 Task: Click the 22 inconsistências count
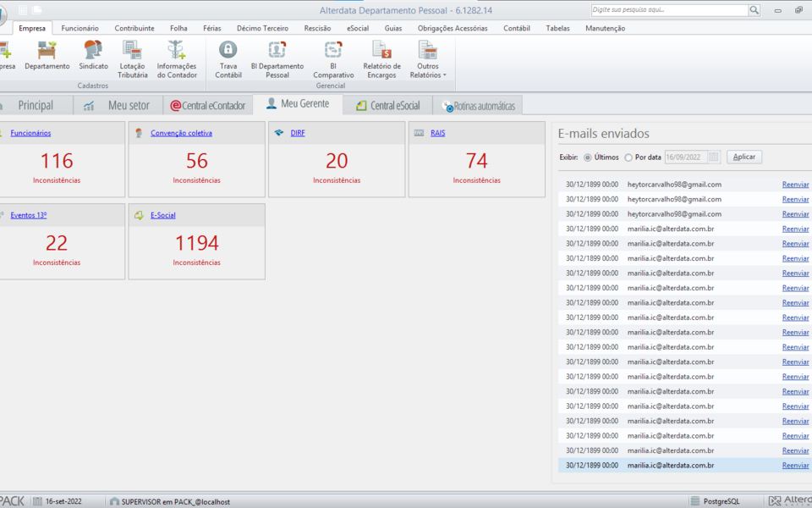[57, 243]
